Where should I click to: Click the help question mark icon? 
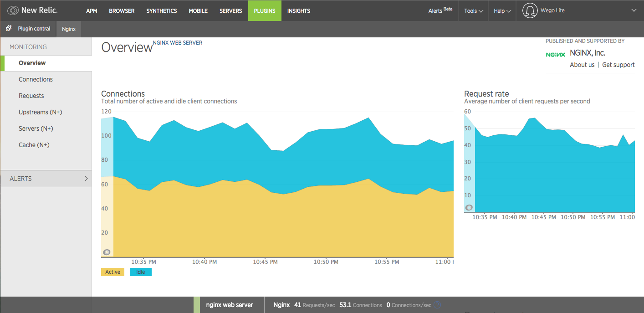pyautogui.click(x=437, y=305)
